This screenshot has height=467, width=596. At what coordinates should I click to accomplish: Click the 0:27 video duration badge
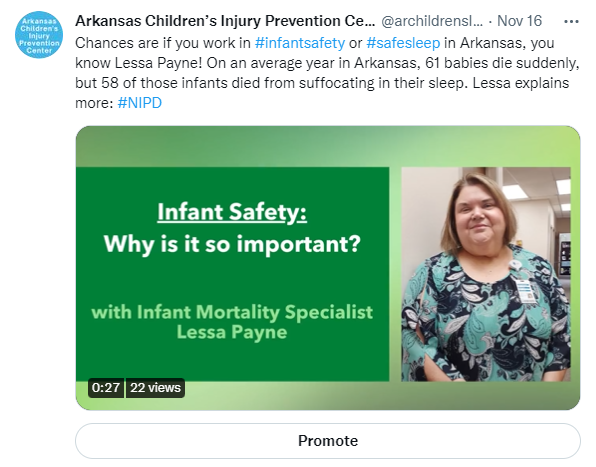106,388
